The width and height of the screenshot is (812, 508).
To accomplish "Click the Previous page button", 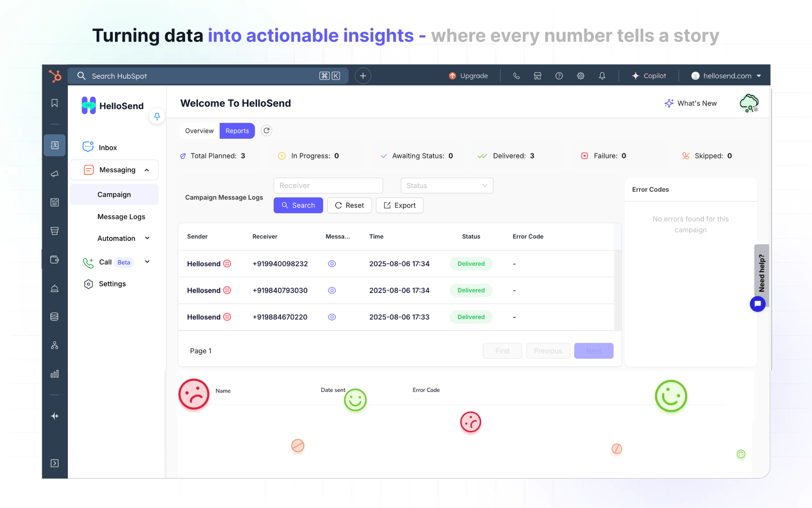I will (548, 351).
